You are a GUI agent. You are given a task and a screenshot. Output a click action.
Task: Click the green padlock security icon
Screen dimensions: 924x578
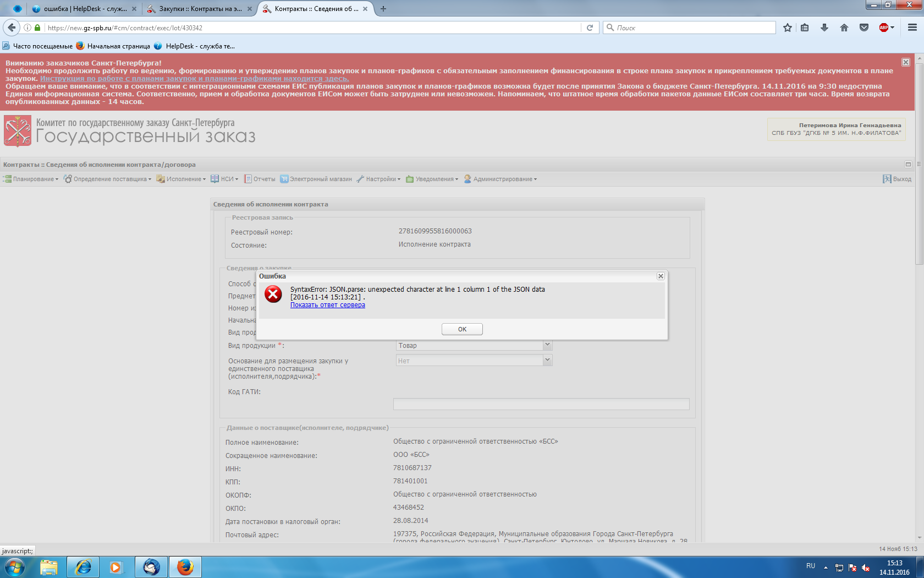(37, 28)
